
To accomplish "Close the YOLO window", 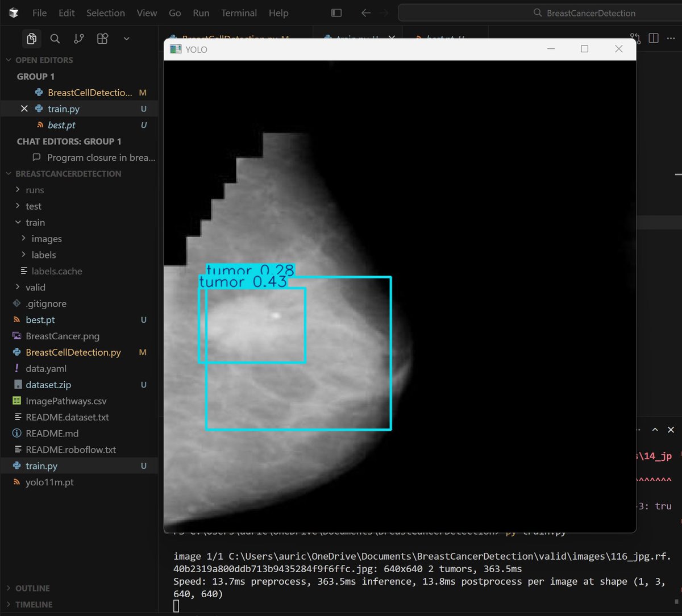I will coord(619,49).
